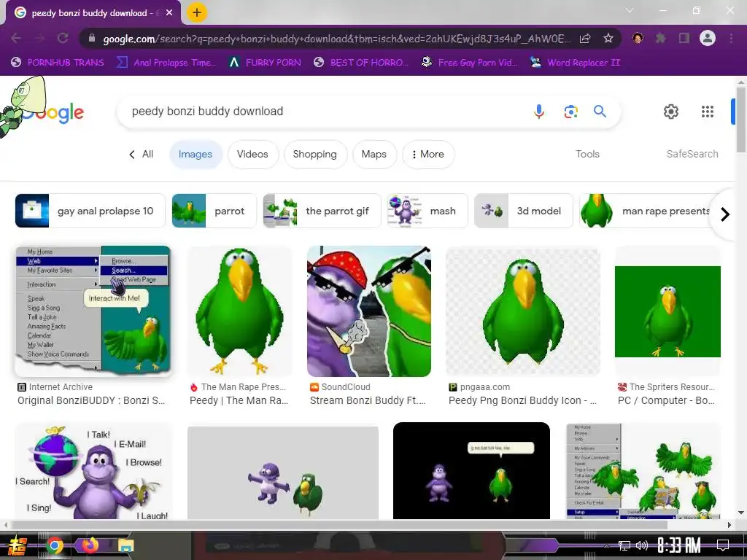Switch to the Videos tab
This screenshot has height=560, width=747.
coord(252,155)
